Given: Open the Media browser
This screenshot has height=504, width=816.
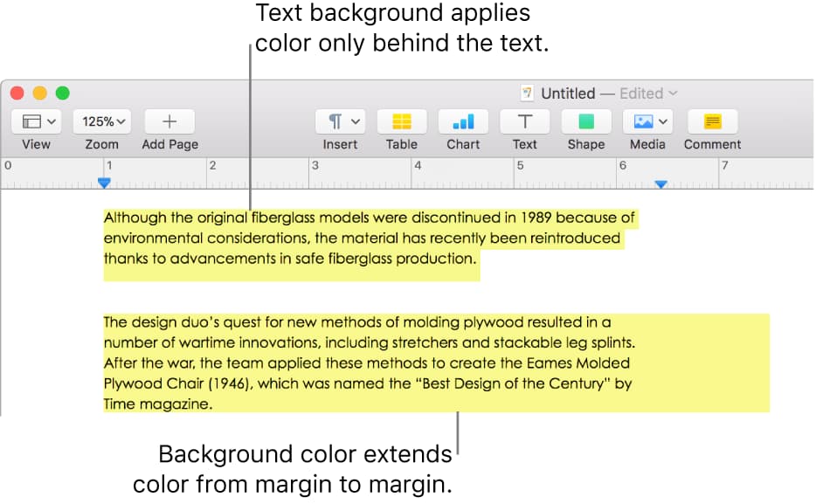Looking at the screenshot, I should point(642,121).
